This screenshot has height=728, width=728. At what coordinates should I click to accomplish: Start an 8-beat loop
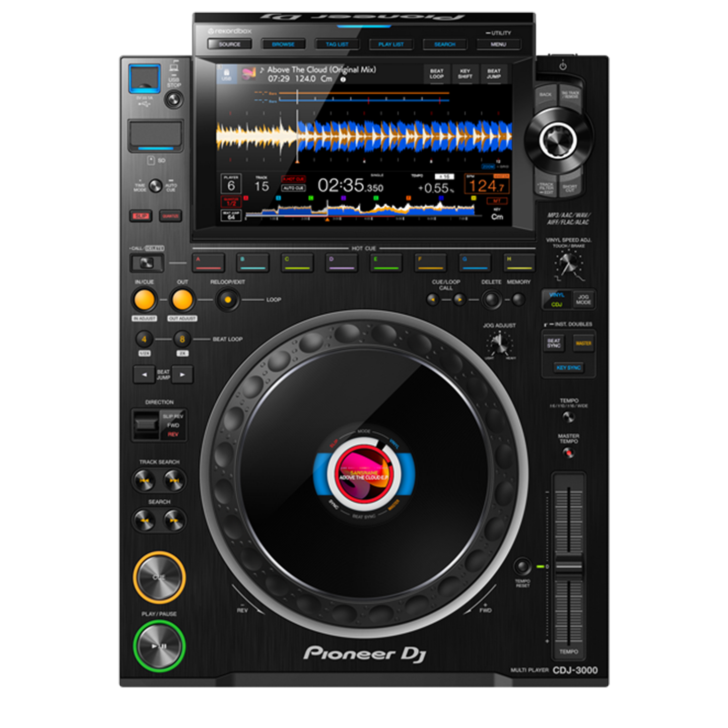[182, 339]
